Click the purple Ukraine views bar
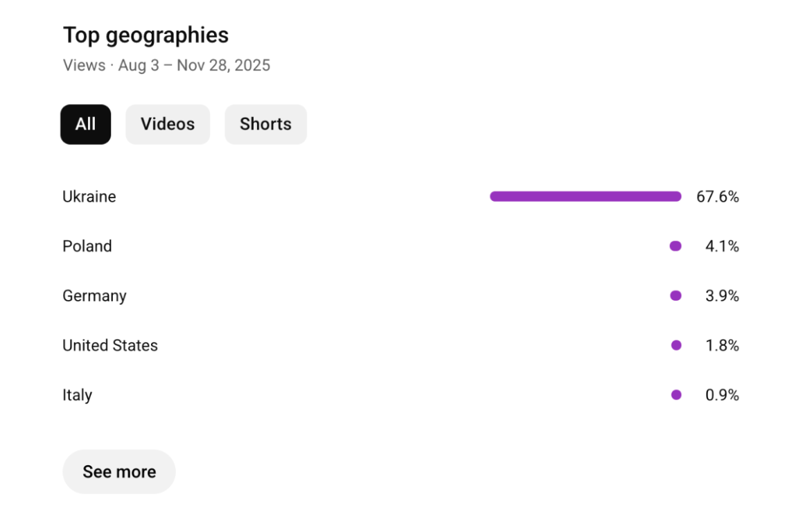 click(x=585, y=196)
